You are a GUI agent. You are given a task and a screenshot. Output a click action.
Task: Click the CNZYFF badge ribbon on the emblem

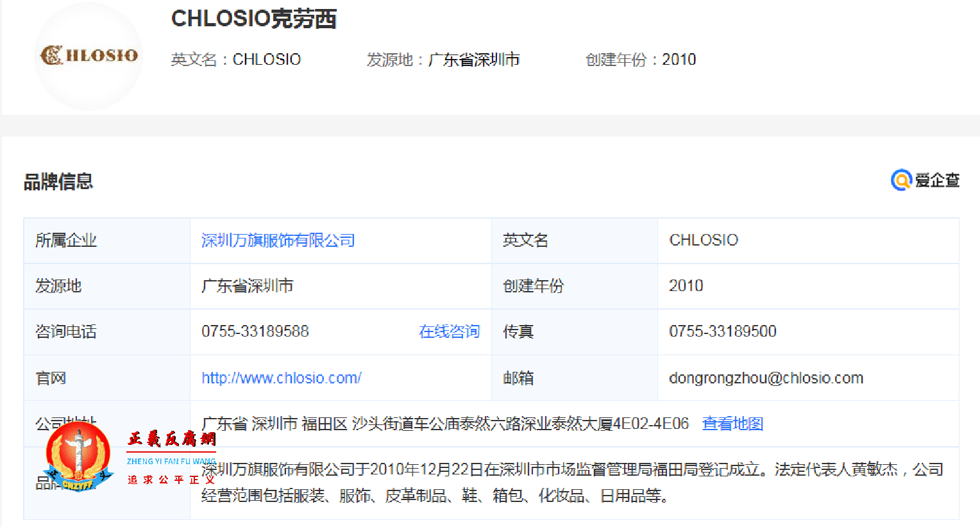coord(77,485)
